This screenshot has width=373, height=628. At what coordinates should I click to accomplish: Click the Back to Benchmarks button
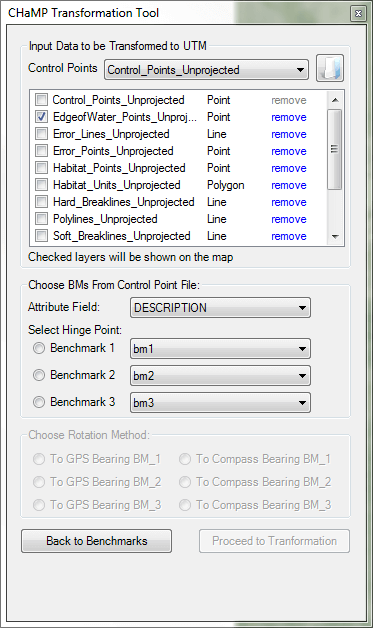[97, 541]
